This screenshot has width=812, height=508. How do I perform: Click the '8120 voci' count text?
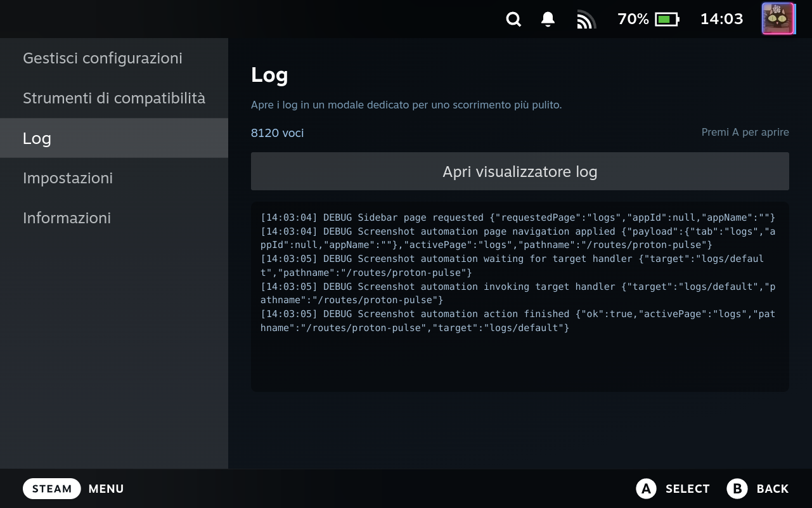click(x=277, y=133)
